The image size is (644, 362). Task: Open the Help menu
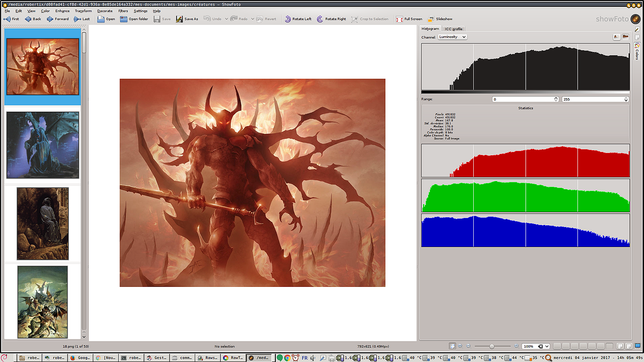[157, 11]
